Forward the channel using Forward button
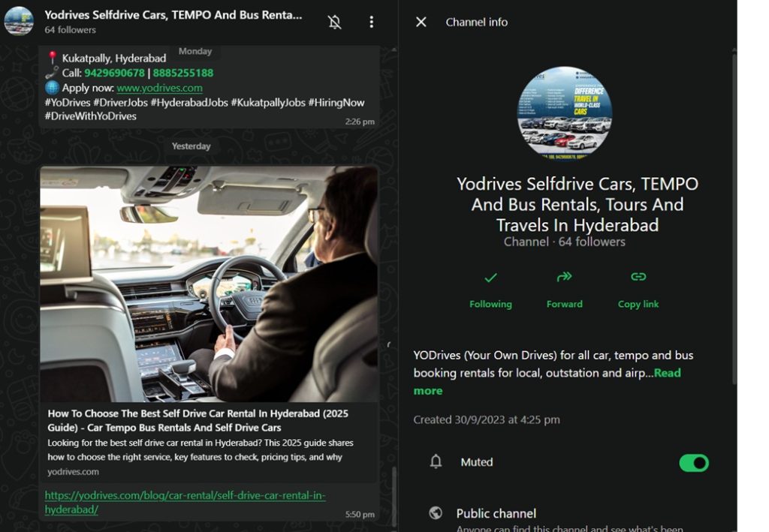The height and width of the screenshot is (532, 769). (x=565, y=290)
